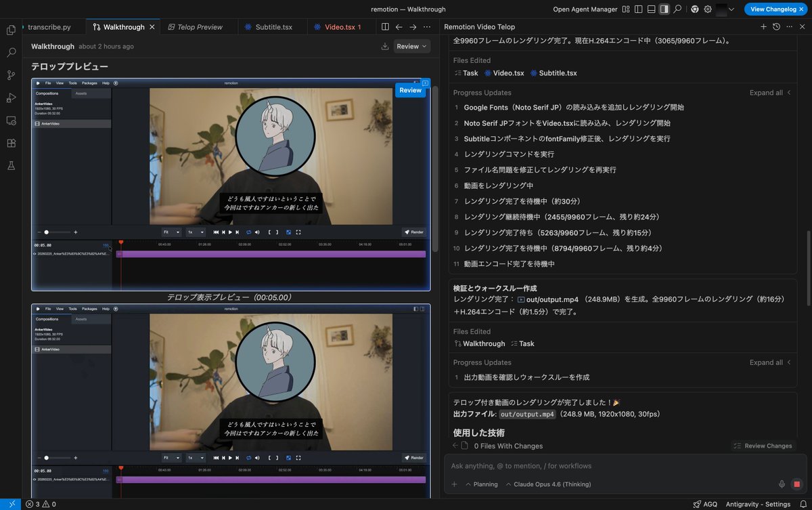The width and height of the screenshot is (812, 510).
Task: Toggle fullscreen mode in the Remotion player
Action: (x=298, y=232)
